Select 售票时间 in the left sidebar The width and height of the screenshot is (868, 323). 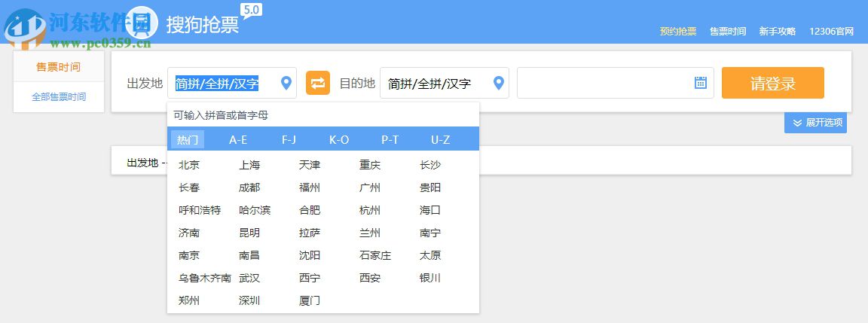point(59,67)
